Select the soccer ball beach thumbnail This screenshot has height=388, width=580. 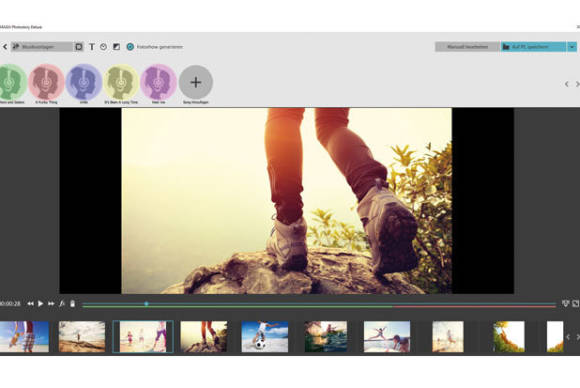(264, 336)
